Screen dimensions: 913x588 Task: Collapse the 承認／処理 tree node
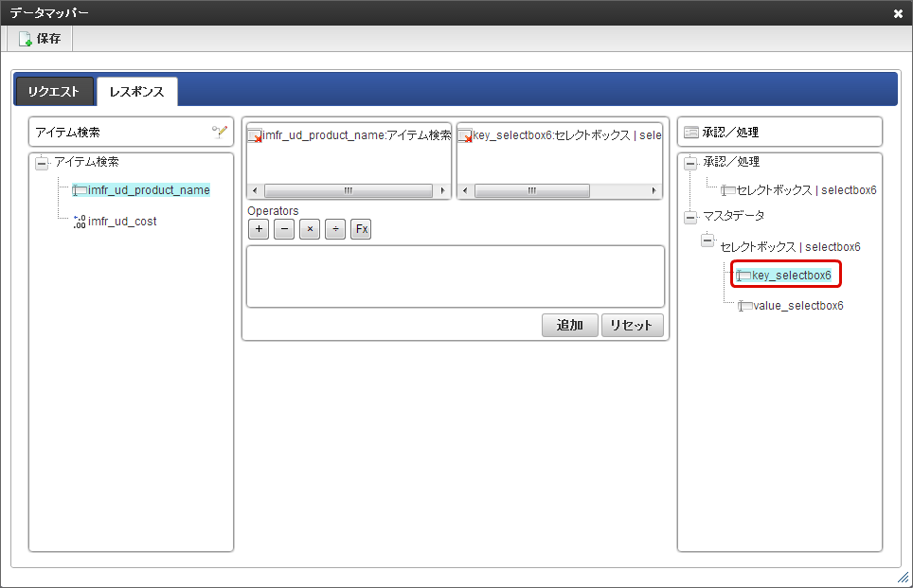690,163
